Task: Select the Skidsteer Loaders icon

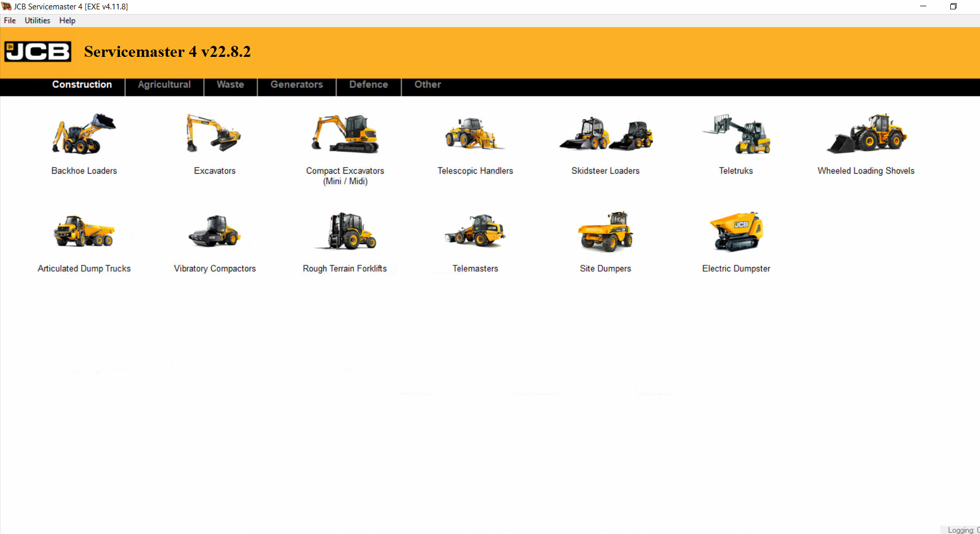Action: [606, 134]
